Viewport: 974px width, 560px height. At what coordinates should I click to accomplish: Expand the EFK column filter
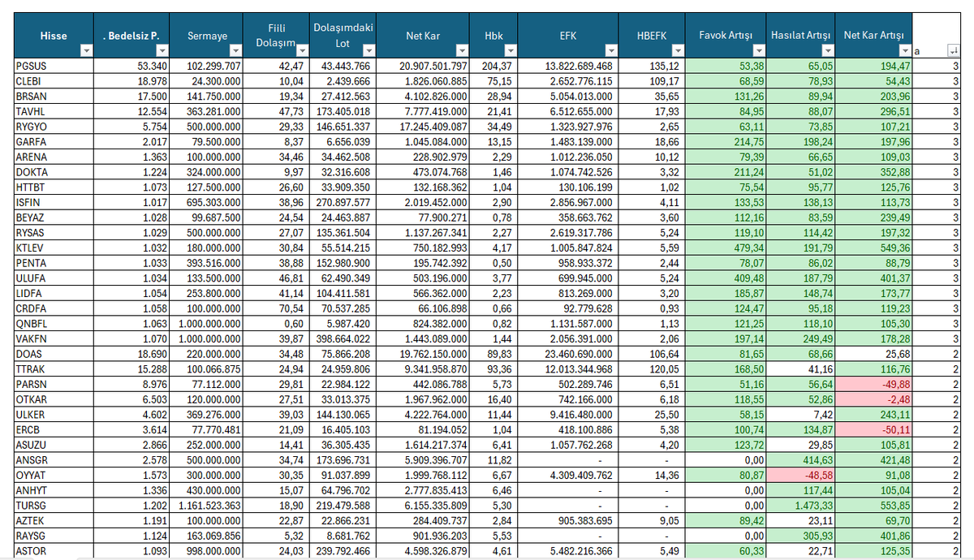pyautogui.click(x=610, y=52)
